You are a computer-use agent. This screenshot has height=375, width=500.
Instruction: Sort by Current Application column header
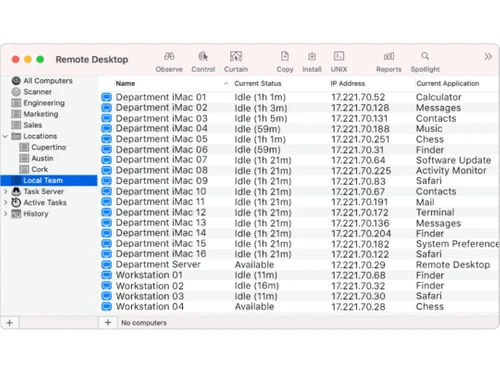click(448, 83)
